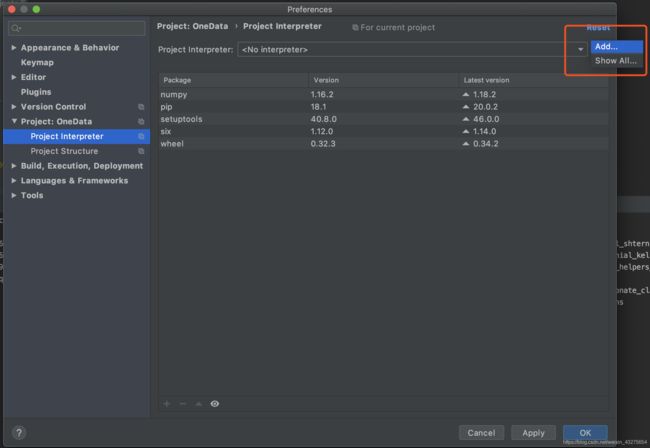This screenshot has width=650, height=448.
Task: Click the Version column header
Action: (384, 80)
